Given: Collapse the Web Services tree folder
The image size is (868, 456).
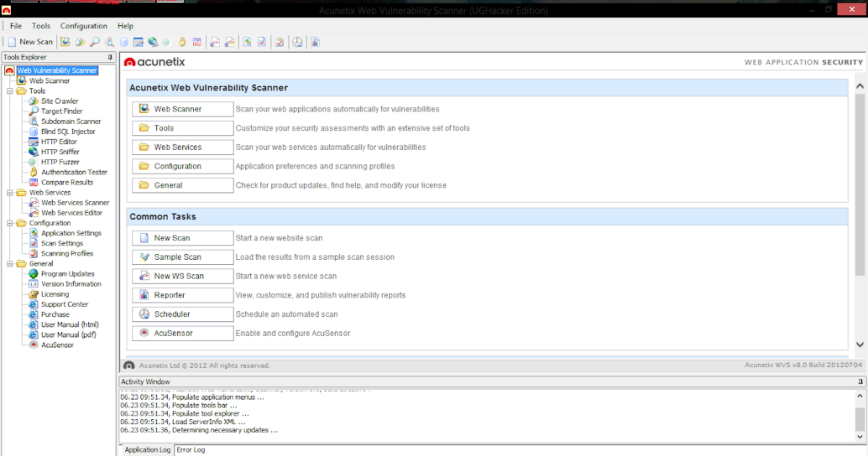Looking at the screenshot, I should pyautogui.click(x=9, y=193).
